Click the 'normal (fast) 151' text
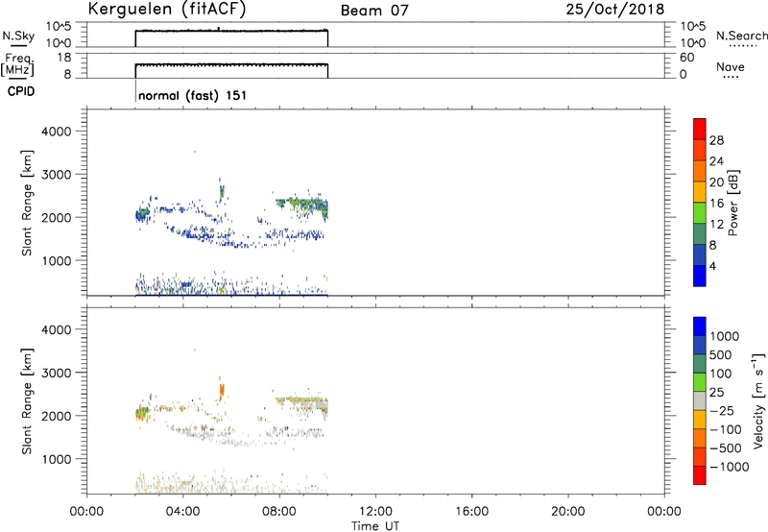Image resolution: width=768 pixels, height=532 pixels. pyautogui.click(x=193, y=95)
